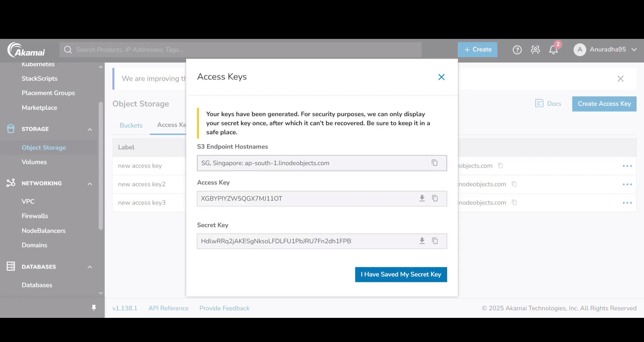The width and height of the screenshot is (644, 342).
Task: Click the Anuradha95 user avatar
Action: 580,50
